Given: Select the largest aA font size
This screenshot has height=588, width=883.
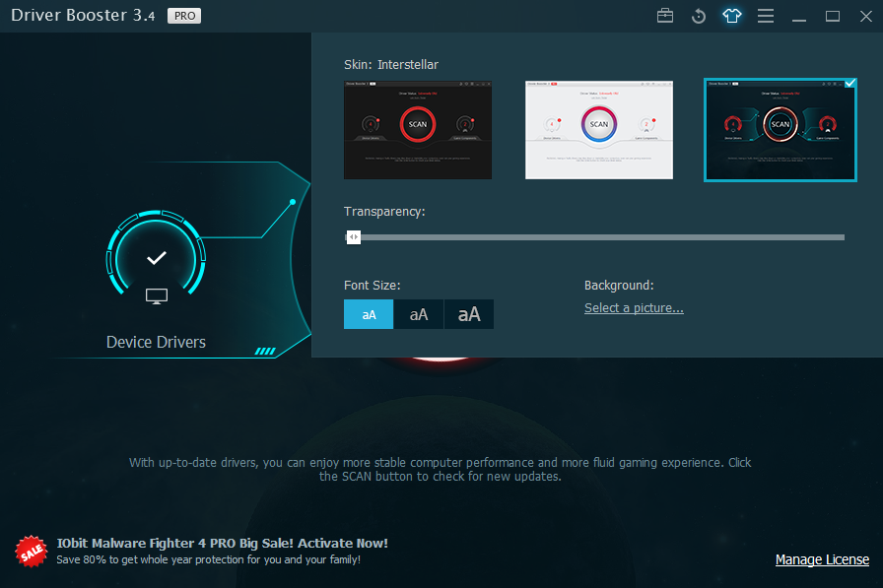Looking at the screenshot, I should click(x=468, y=313).
